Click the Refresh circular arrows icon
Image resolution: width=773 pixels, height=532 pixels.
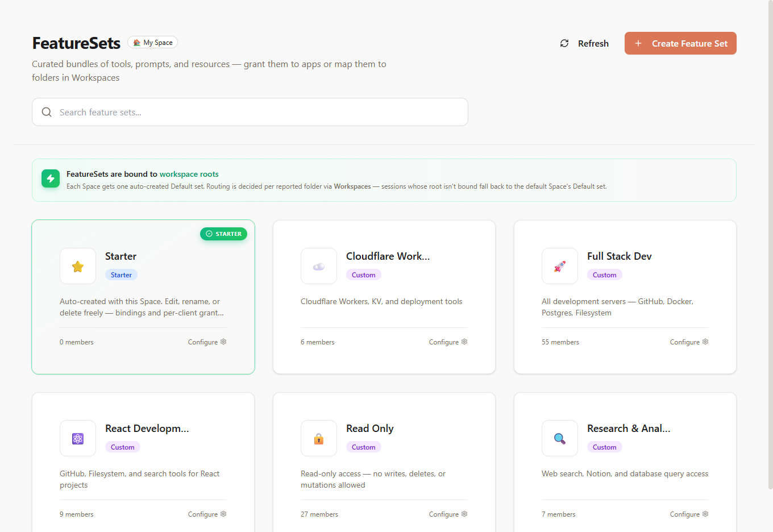pos(564,43)
